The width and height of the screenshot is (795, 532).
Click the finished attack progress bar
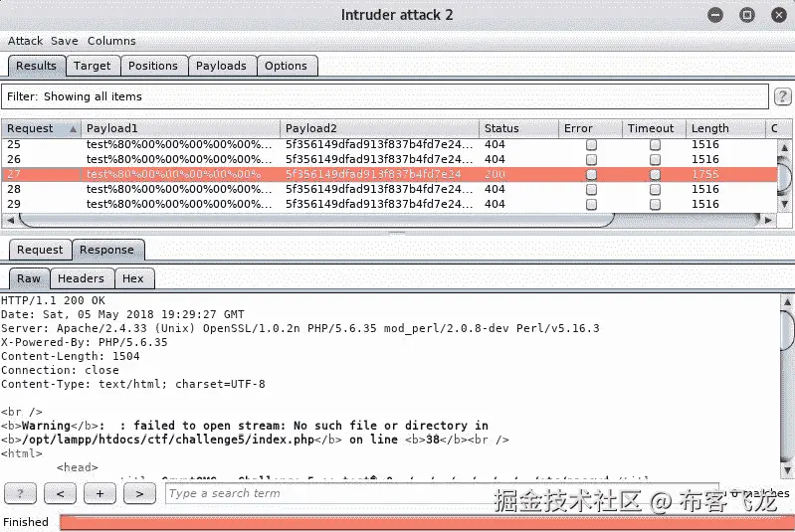[x=427, y=522]
